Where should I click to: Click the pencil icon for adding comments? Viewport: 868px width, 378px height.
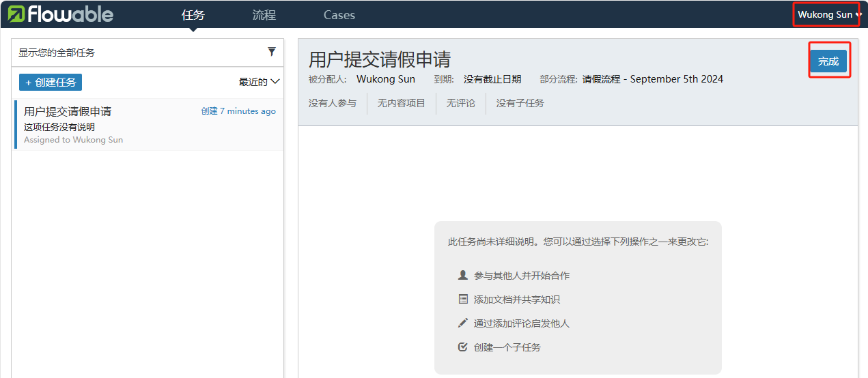(x=463, y=323)
